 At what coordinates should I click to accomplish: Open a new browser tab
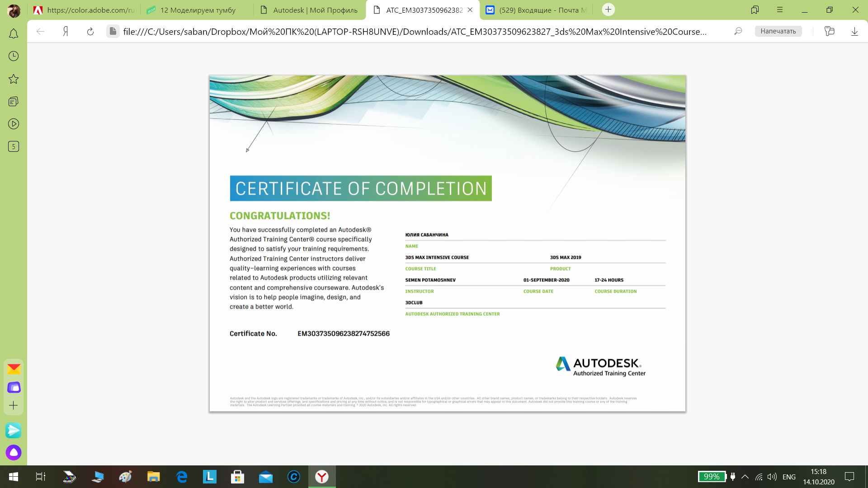click(x=609, y=9)
